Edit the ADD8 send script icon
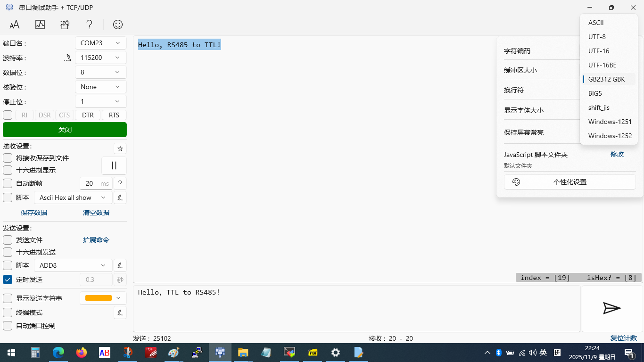Viewport: 644px width, 362px height. point(120,265)
